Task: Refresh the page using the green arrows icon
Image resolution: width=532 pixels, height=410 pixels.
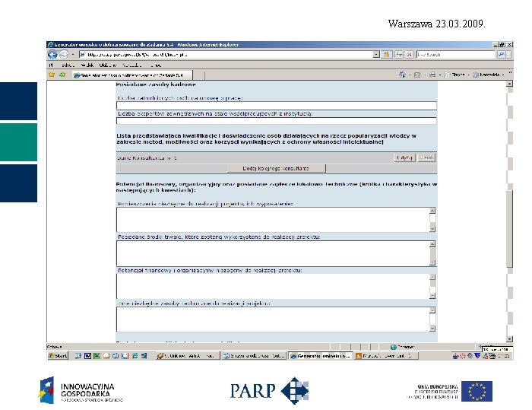Action: (399, 54)
